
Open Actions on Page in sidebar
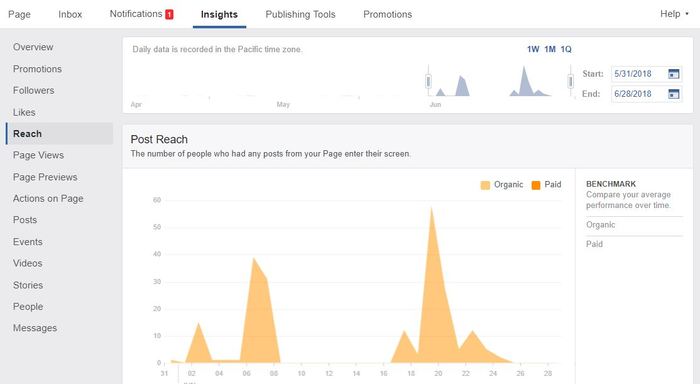coord(48,198)
